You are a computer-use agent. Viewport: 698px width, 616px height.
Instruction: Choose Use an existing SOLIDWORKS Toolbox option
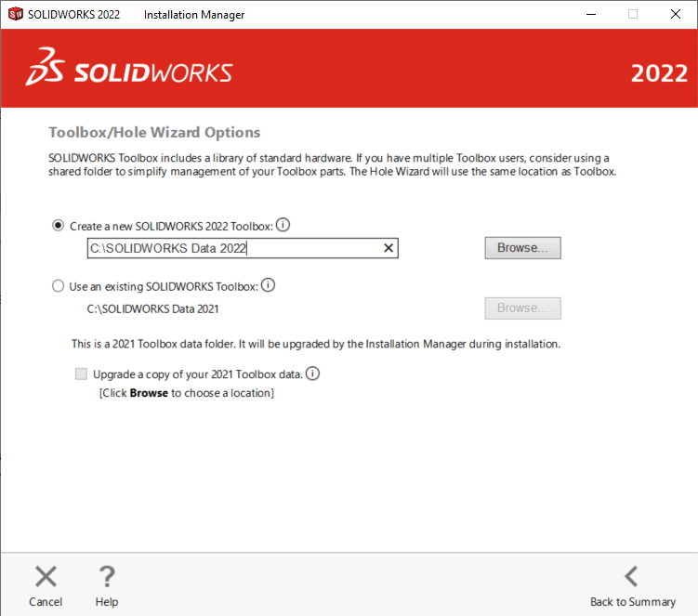(59, 286)
